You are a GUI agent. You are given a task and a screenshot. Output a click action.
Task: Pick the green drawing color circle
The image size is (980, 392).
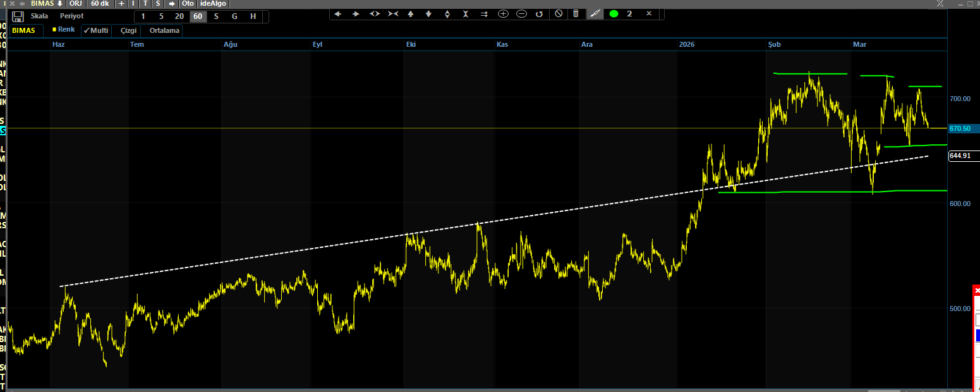point(614,14)
